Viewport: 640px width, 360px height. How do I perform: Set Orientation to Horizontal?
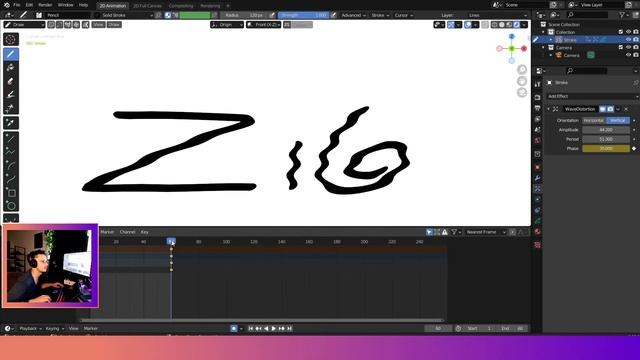pos(594,120)
